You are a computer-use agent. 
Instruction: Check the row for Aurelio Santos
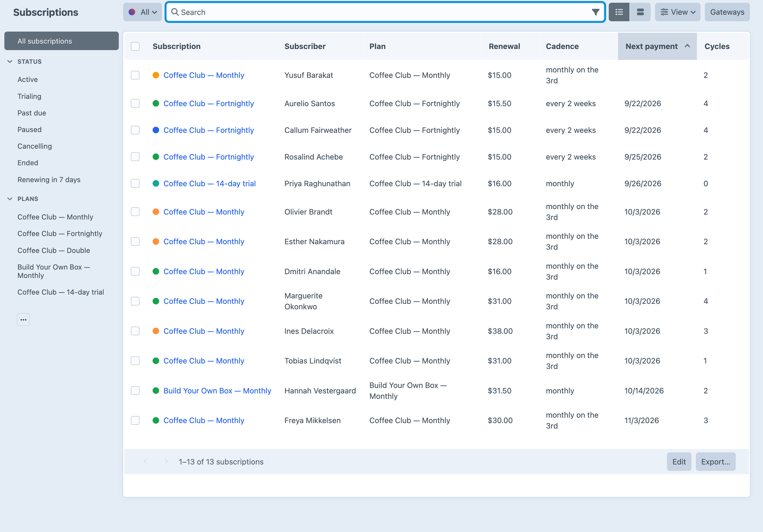coord(135,103)
